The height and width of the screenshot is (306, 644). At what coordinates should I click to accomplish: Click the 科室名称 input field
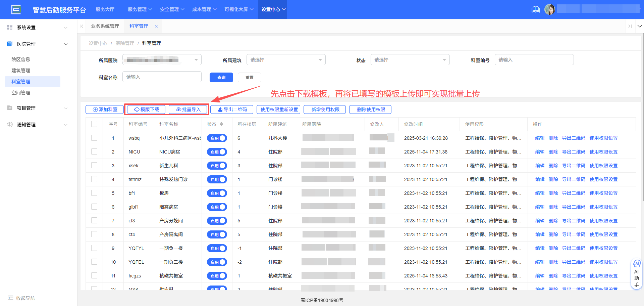tap(162, 77)
